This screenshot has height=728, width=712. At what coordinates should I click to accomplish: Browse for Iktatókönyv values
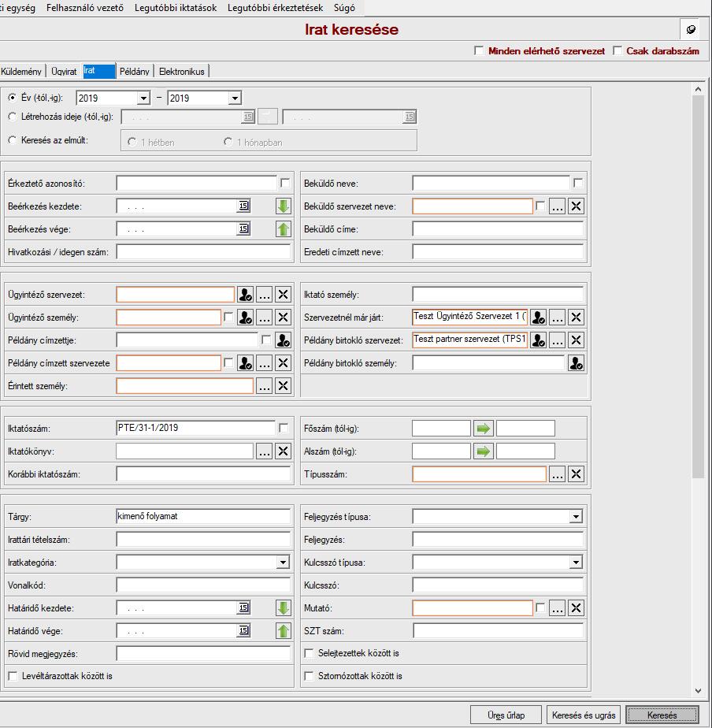(264, 451)
